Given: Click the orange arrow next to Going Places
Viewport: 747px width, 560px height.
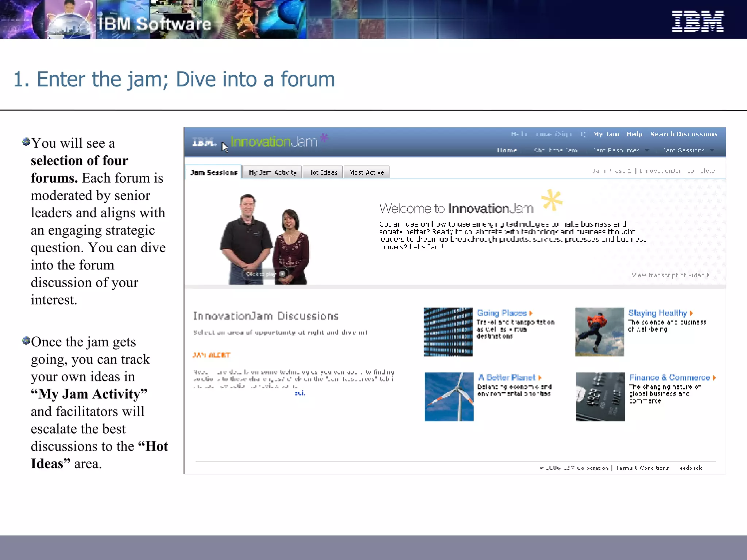Looking at the screenshot, I should tap(531, 313).
